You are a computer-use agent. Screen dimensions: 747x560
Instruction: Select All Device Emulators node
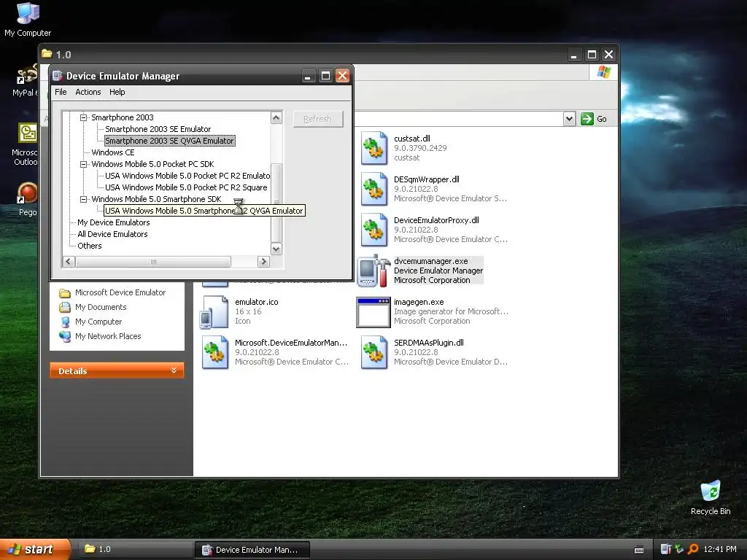pos(112,234)
